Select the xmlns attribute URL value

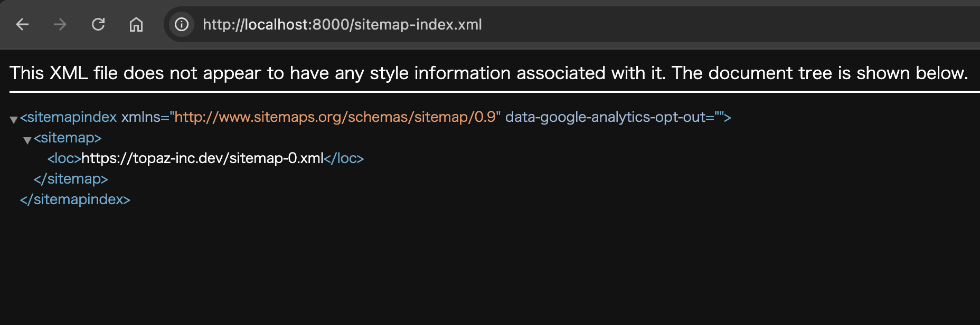335,117
